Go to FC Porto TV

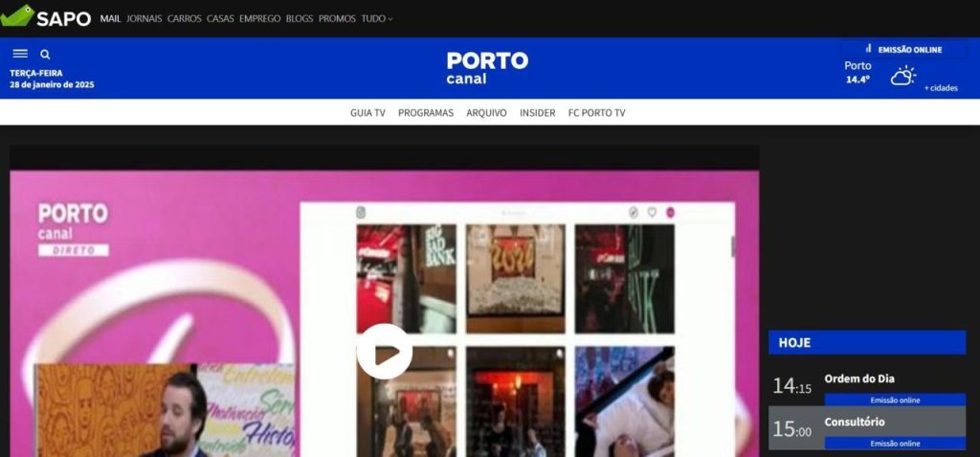596,113
